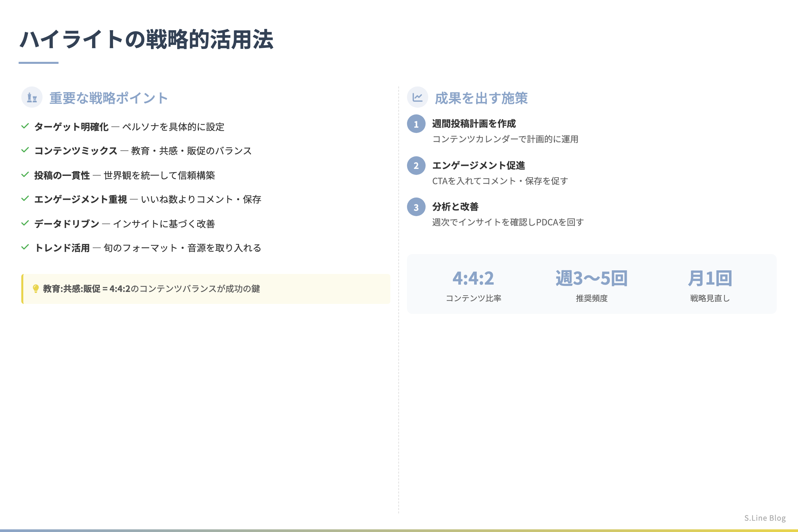Click the S.Line Blog footer text

[x=765, y=518]
